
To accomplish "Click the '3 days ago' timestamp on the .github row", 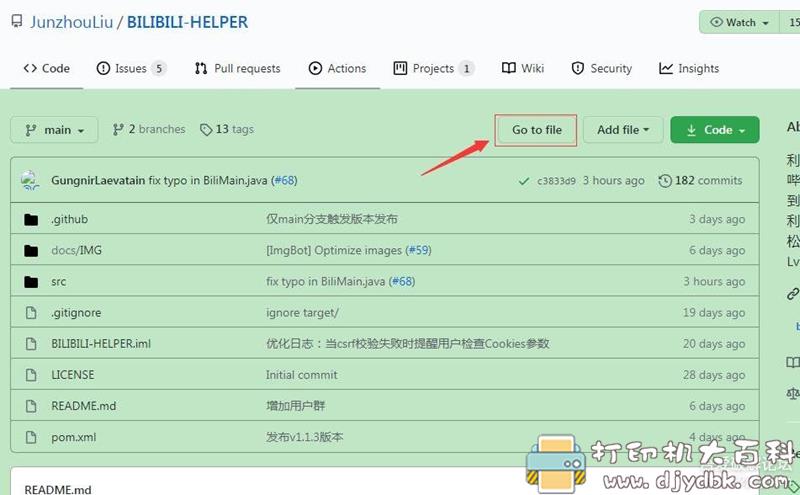I will click(x=717, y=219).
